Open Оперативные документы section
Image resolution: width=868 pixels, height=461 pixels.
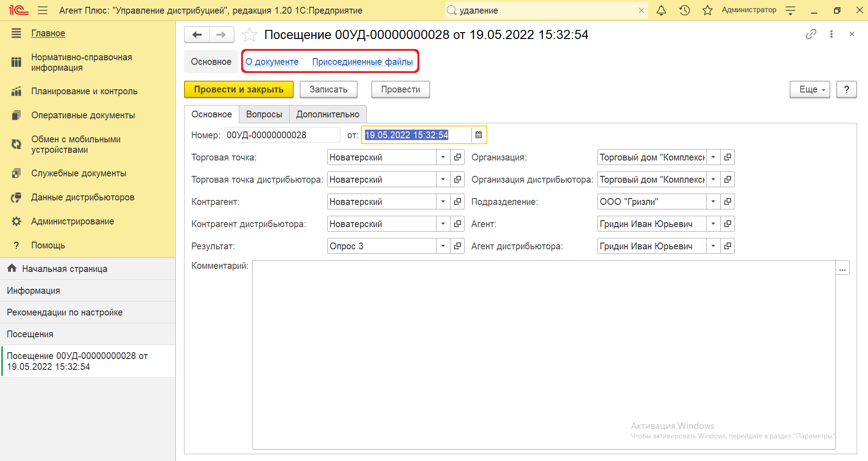(x=83, y=115)
